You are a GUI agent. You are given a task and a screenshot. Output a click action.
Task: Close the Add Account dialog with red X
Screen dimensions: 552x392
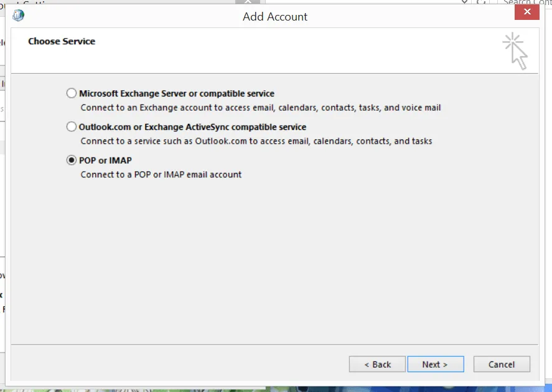(527, 12)
